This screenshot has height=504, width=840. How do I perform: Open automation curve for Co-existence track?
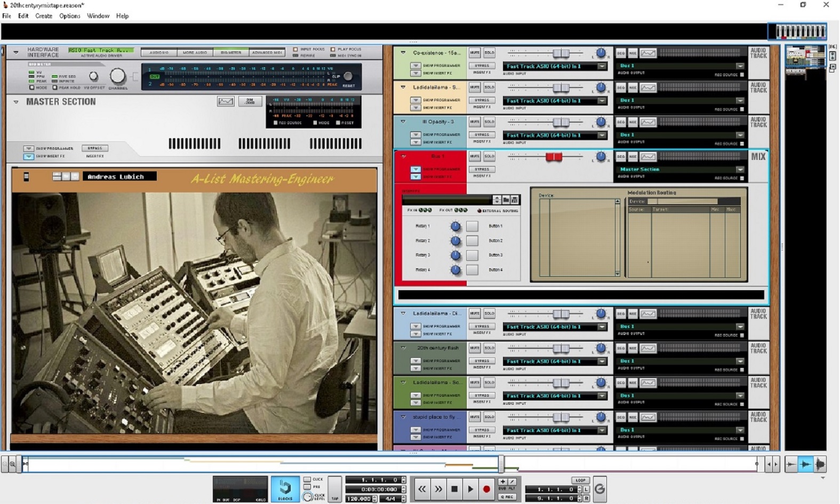pyautogui.click(x=648, y=53)
